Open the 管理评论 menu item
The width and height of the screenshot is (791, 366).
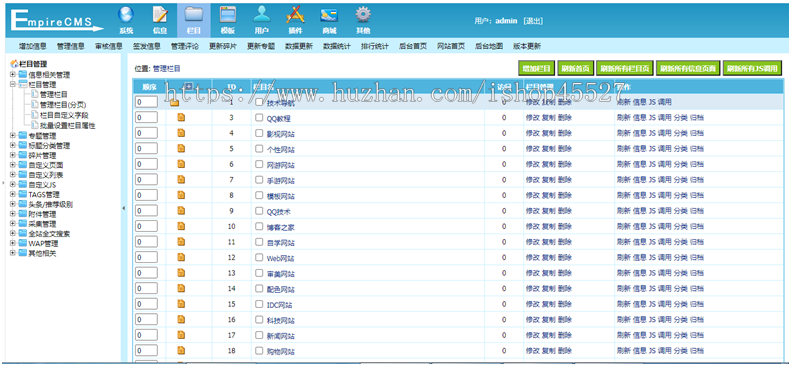(x=185, y=46)
